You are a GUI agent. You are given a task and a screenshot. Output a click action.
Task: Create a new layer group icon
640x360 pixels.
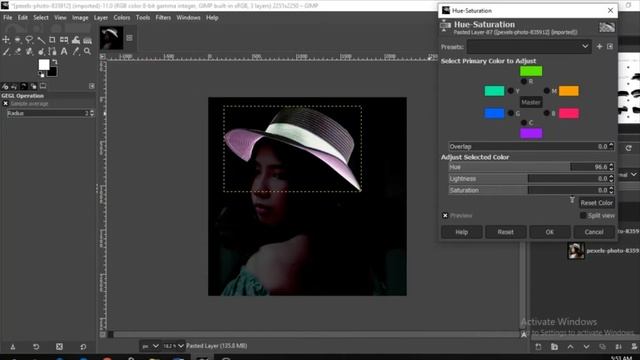tap(554, 347)
